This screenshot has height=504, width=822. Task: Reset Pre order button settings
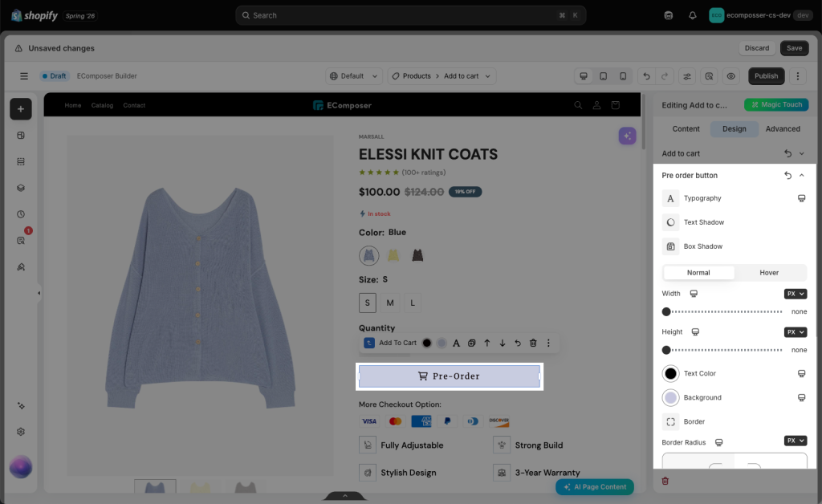tap(788, 176)
